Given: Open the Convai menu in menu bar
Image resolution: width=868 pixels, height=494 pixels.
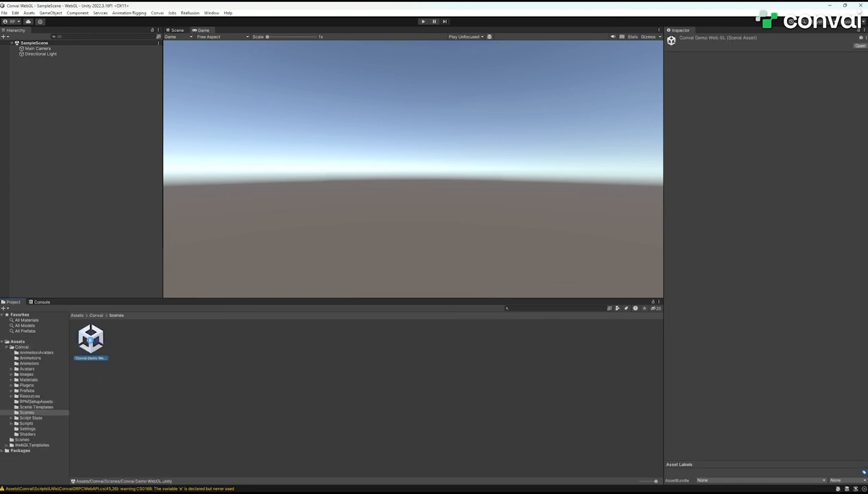Looking at the screenshot, I should [x=157, y=13].
